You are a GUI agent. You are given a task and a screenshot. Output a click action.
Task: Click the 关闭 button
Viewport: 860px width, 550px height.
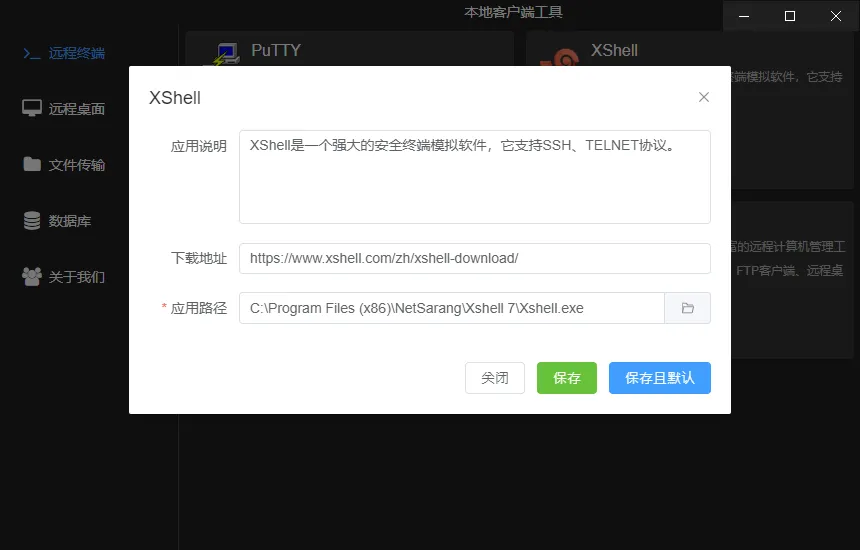pyautogui.click(x=495, y=378)
